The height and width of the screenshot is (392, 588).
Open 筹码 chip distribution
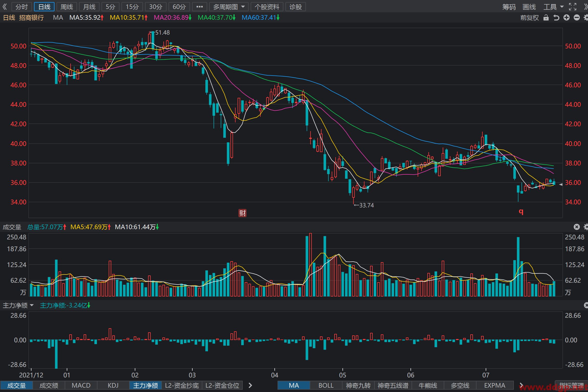509,7
